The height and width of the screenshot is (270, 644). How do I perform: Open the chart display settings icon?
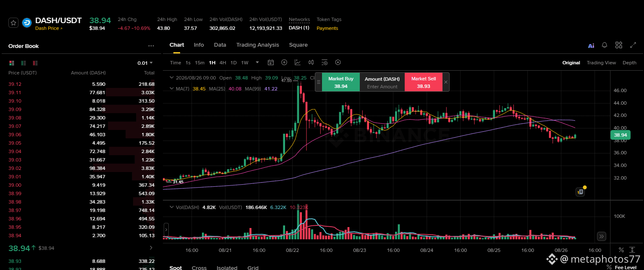click(325, 63)
